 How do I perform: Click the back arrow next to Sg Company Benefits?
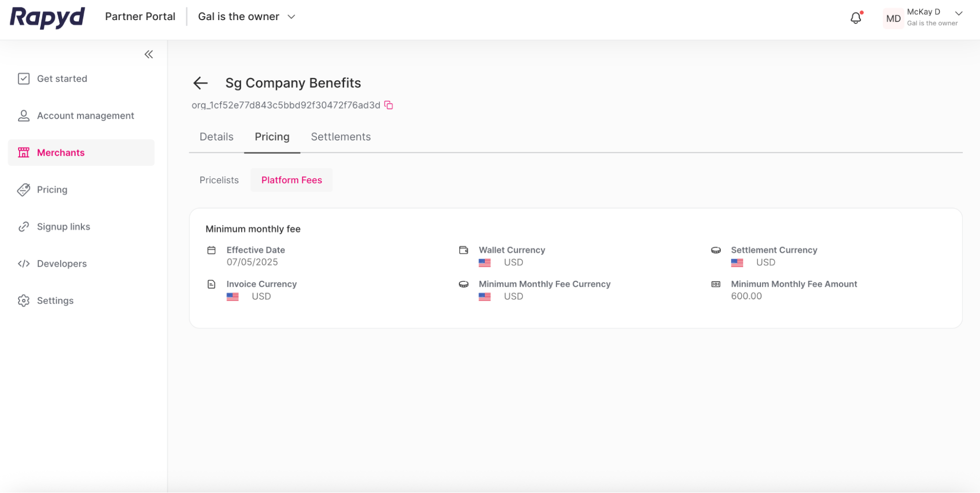200,83
